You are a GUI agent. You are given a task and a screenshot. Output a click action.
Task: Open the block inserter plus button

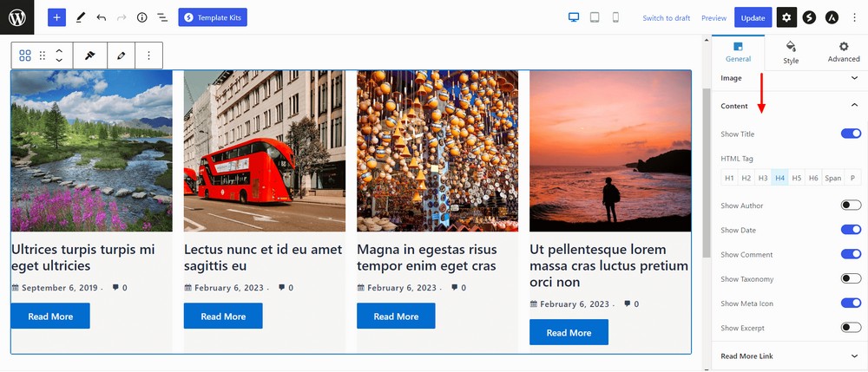(56, 17)
